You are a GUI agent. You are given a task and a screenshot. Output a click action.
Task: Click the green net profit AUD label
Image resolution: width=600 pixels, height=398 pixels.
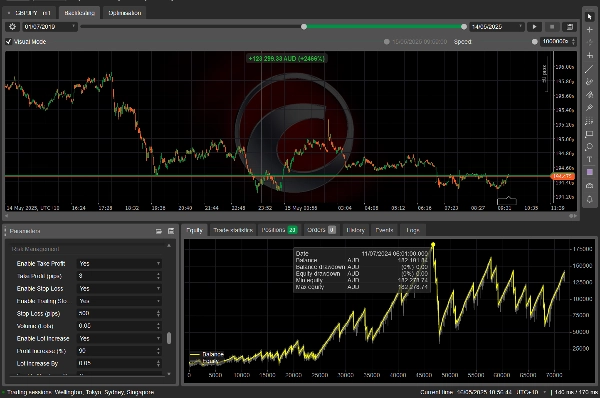point(287,59)
